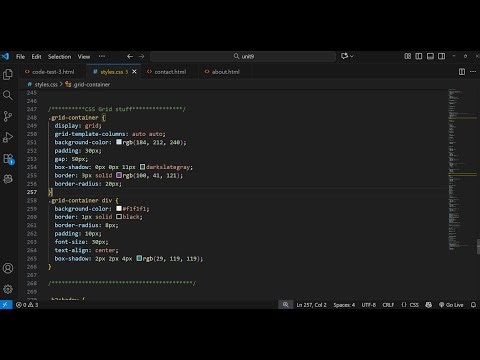Image resolution: width=480 pixels, height=360 pixels.
Task: Open the Source Control view
Action: (8, 116)
